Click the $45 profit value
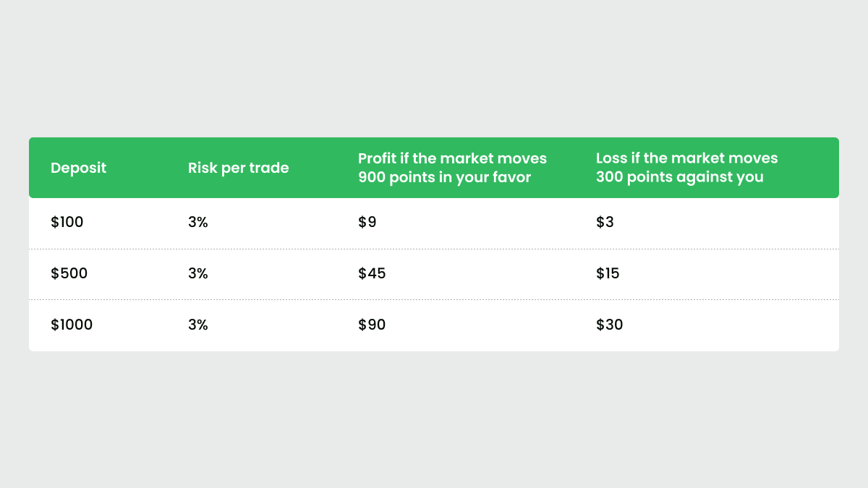Viewport: 868px width, 488px height. [372, 274]
